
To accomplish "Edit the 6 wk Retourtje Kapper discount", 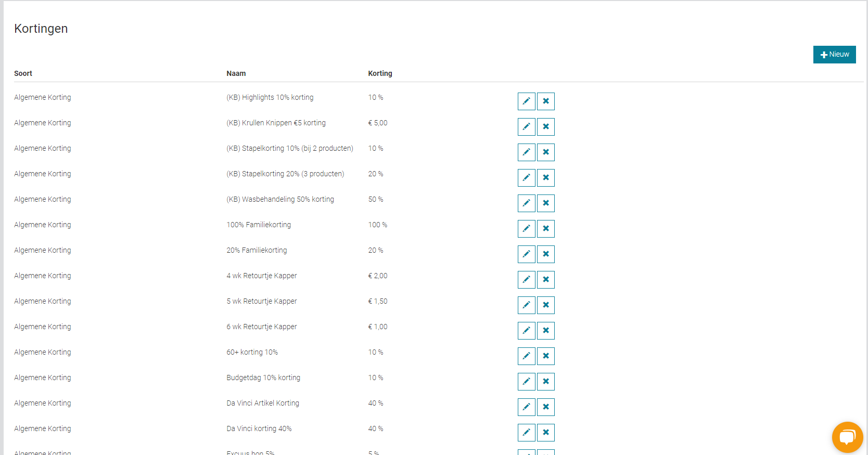I will click(x=526, y=331).
